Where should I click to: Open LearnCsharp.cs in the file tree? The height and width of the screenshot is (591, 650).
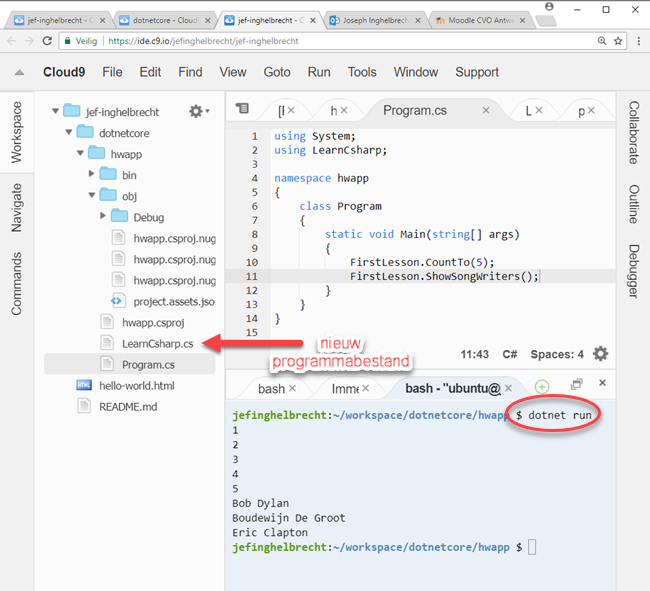pyautogui.click(x=157, y=343)
